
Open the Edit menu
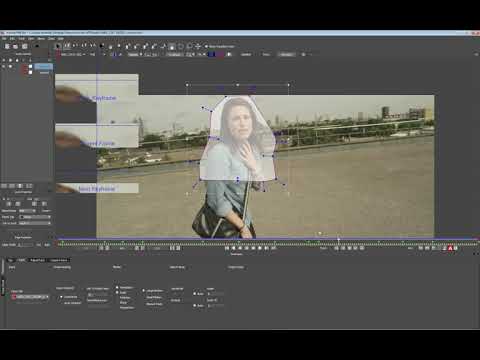click(12, 39)
